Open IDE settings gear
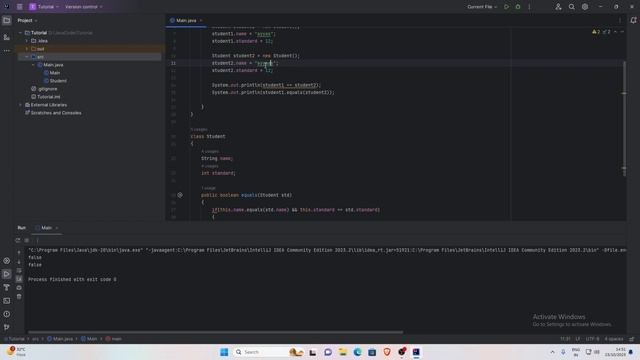This screenshot has width=640, height=360. click(x=585, y=7)
